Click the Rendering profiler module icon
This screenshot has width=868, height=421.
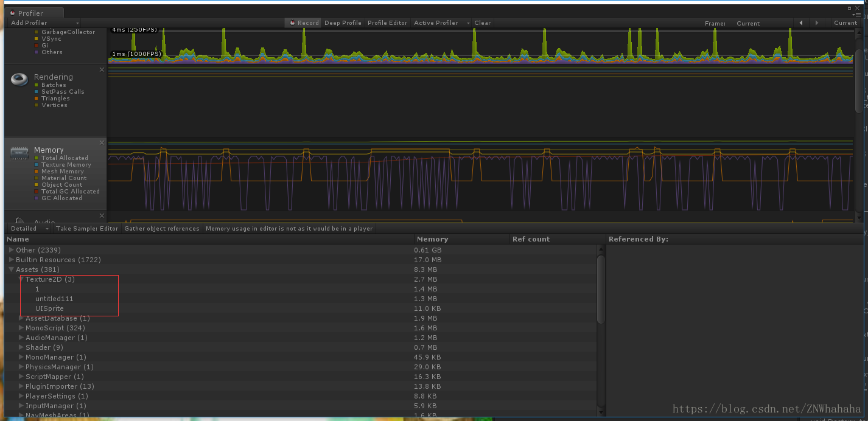click(19, 80)
